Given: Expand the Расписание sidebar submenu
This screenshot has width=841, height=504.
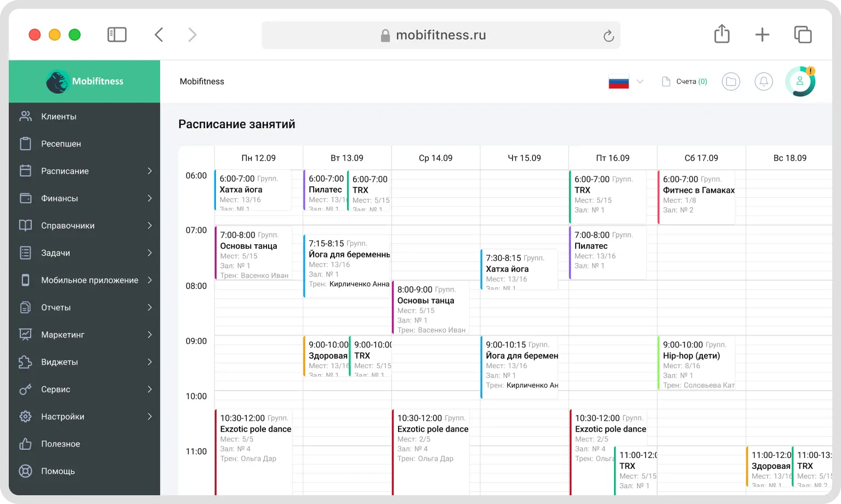Looking at the screenshot, I should [x=150, y=171].
